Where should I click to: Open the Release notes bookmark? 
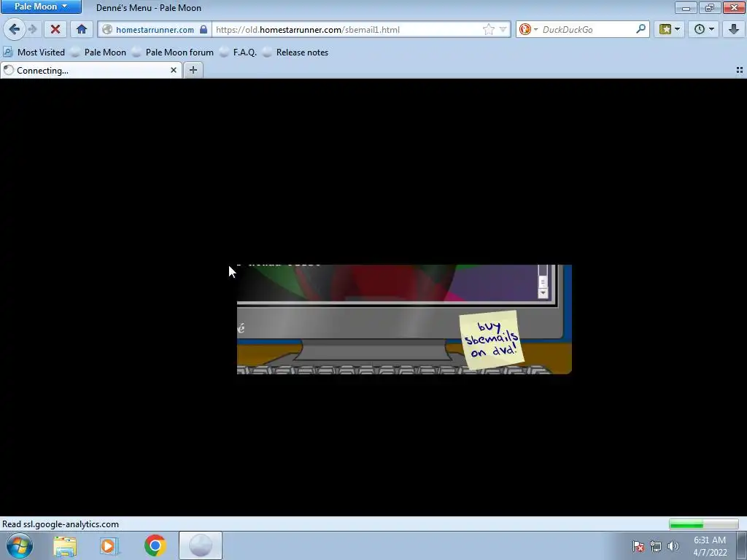tap(295, 52)
